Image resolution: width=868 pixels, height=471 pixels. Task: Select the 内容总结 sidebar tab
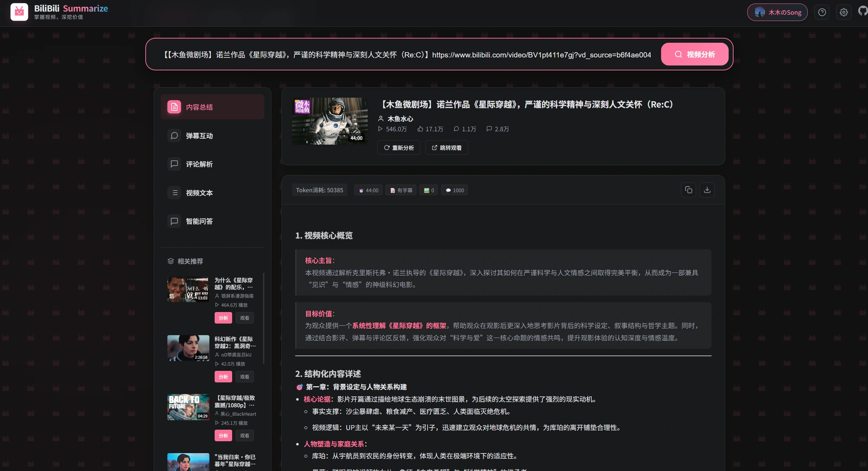coord(213,107)
